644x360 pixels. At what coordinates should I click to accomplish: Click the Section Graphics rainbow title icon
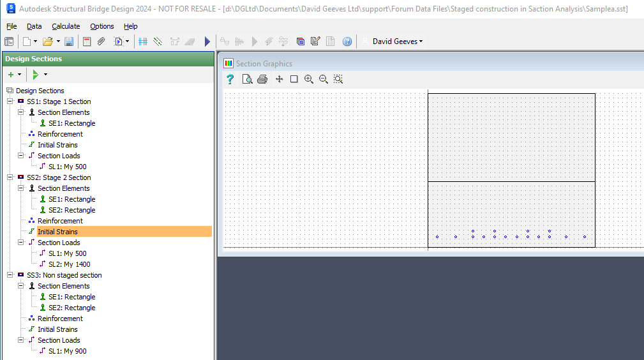[228, 63]
